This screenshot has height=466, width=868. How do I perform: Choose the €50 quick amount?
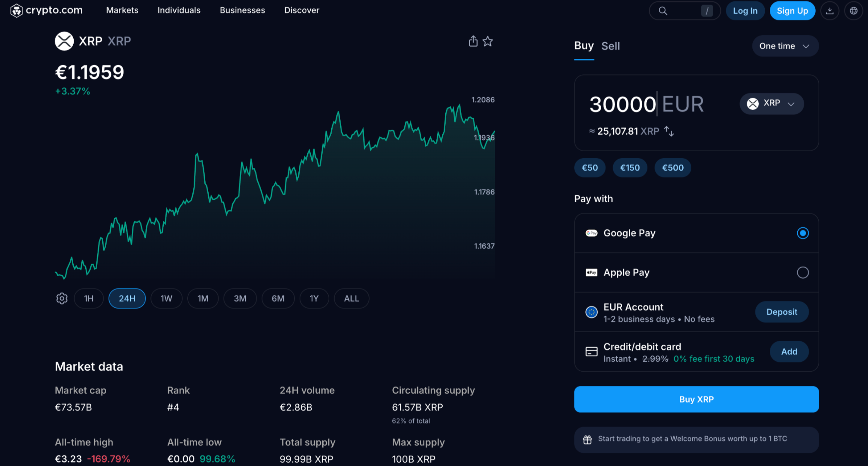pos(590,168)
